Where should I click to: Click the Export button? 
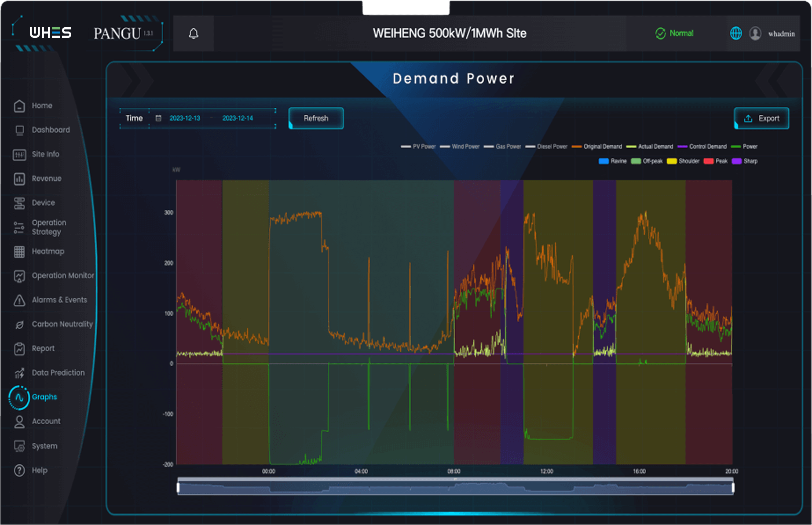point(761,118)
